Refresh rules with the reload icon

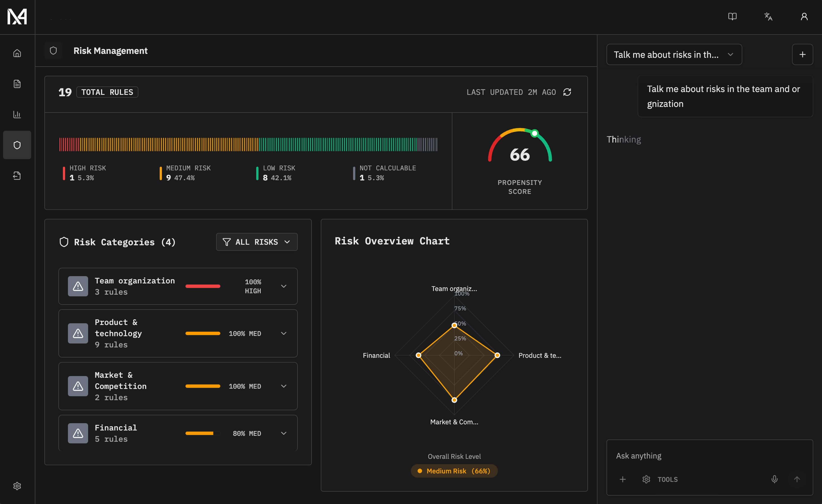coord(568,92)
